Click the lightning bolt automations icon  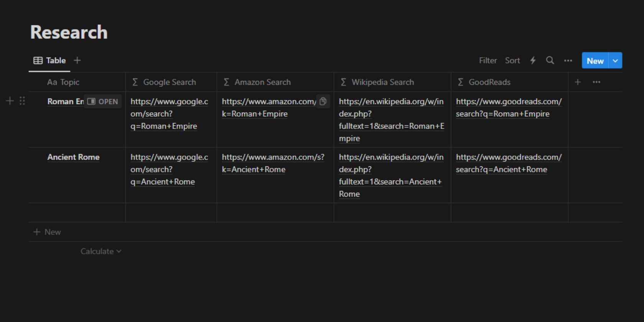(x=533, y=61)
